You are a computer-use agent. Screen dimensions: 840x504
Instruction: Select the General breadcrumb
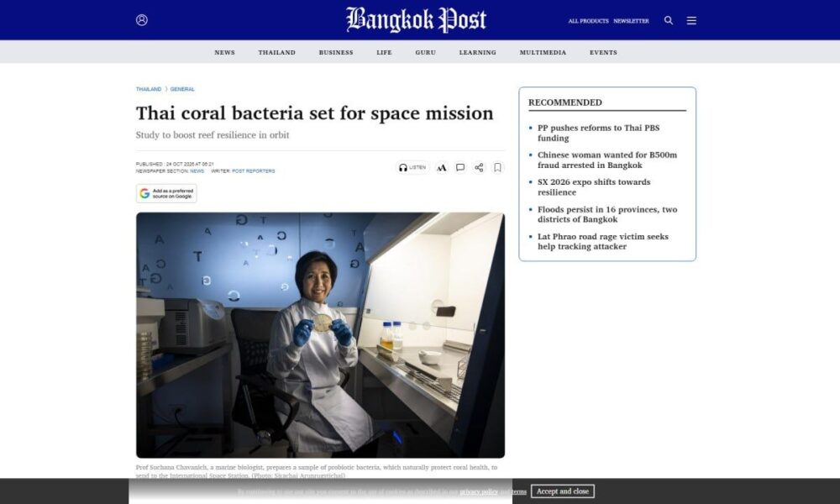click(x=182, y=89)
